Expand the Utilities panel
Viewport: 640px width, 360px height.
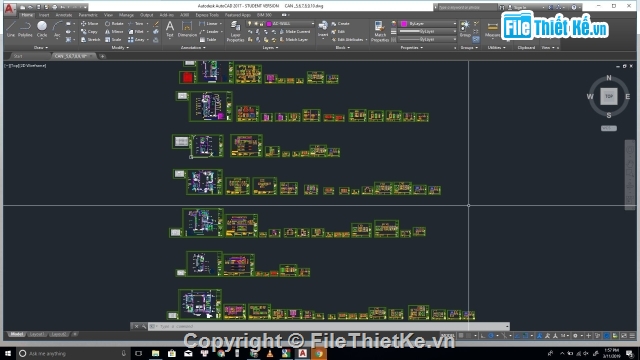tap(496, 48)
